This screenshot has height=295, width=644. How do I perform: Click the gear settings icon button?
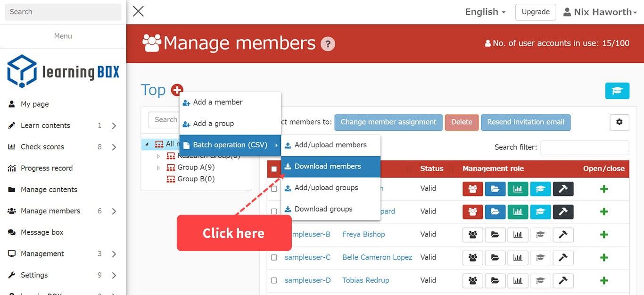(619, 122)
